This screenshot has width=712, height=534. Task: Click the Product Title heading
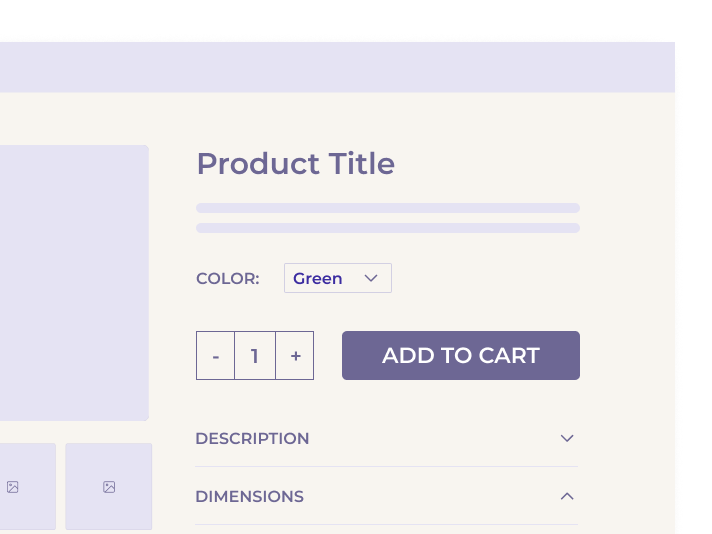point(295,163)
